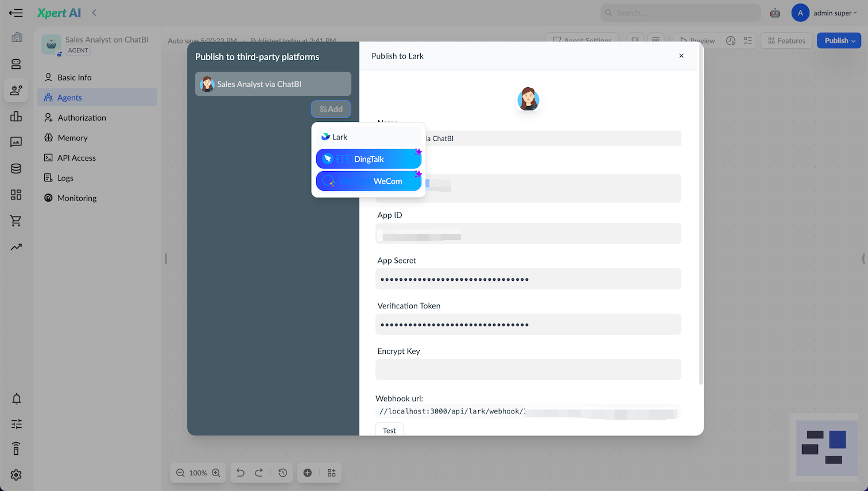Select the analytics bar chart sidebar icon

[x=16, y=117]
